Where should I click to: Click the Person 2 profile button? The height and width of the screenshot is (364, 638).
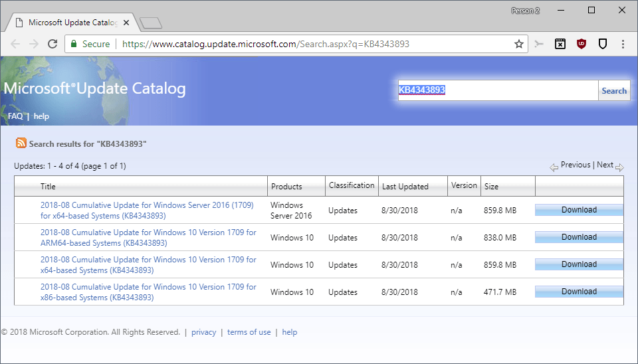[x=525, y=11]
